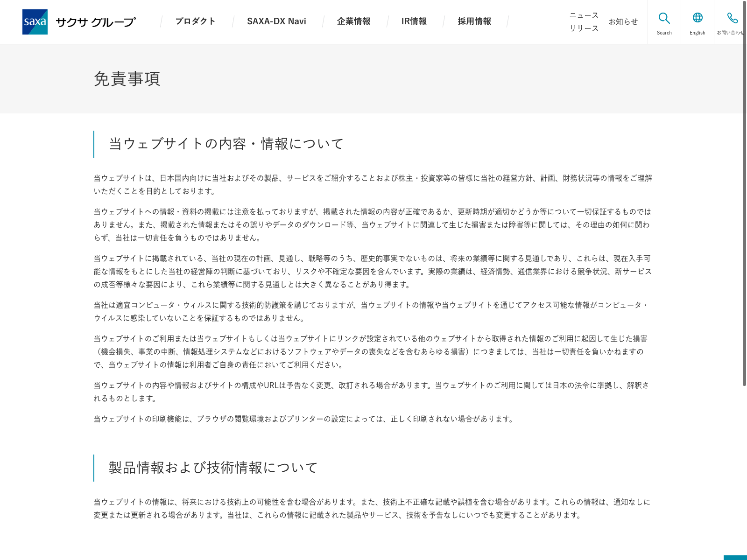Expand the 企業情報 navigation menu
The image size is (747, 560).
coord(353,21)
